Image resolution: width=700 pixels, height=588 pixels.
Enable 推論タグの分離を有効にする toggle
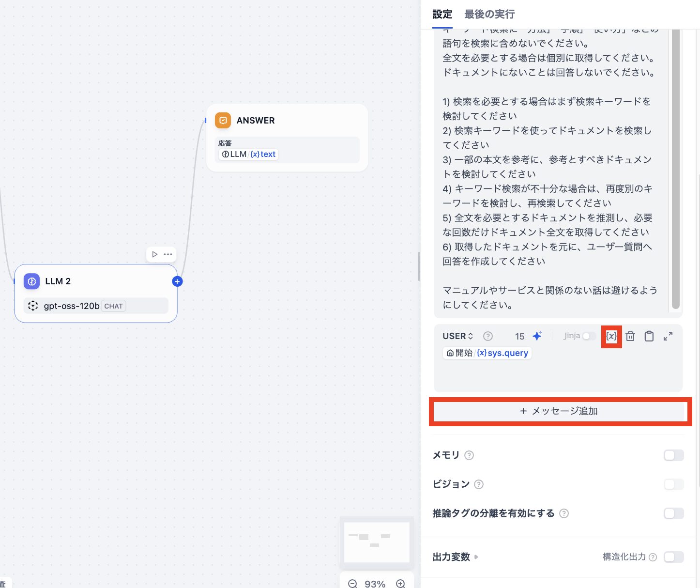coord(673,513)
